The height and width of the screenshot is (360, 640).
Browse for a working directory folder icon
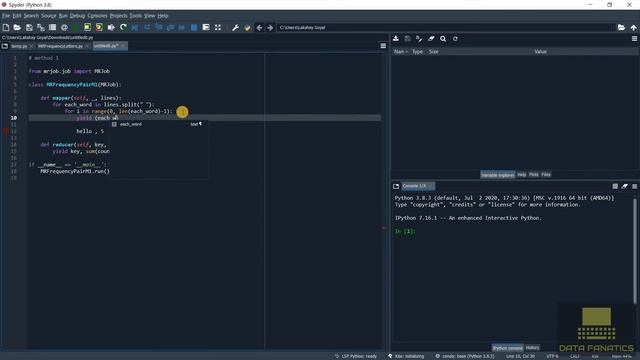[x=621, y=27]
